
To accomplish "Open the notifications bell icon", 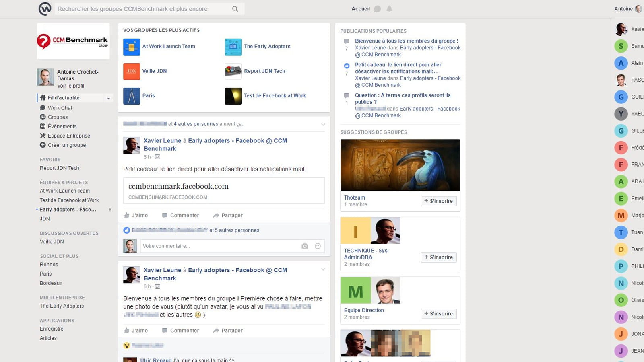I will (x=389, y=9).
